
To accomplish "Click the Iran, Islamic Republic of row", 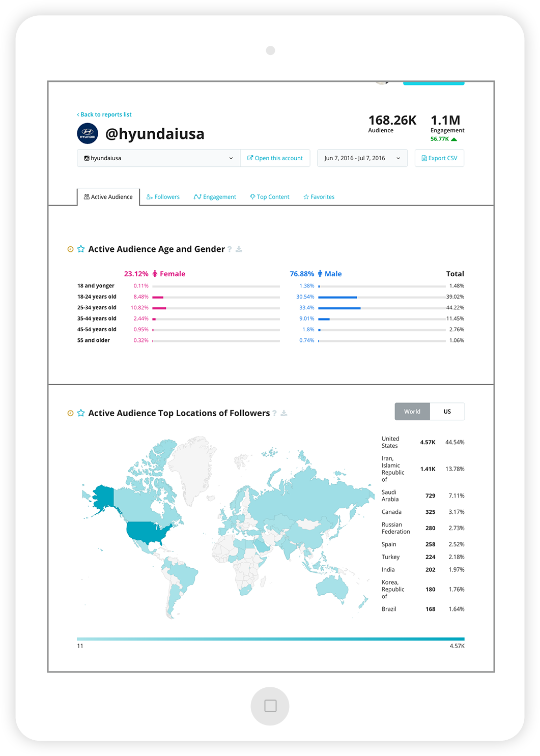I will [x=423, y=469].
